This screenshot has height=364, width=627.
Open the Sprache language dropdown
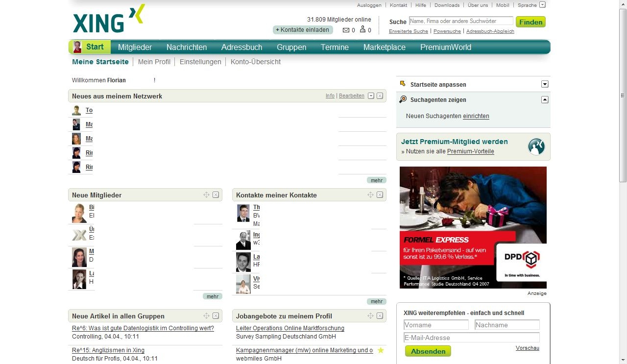[x=542, y=5]
